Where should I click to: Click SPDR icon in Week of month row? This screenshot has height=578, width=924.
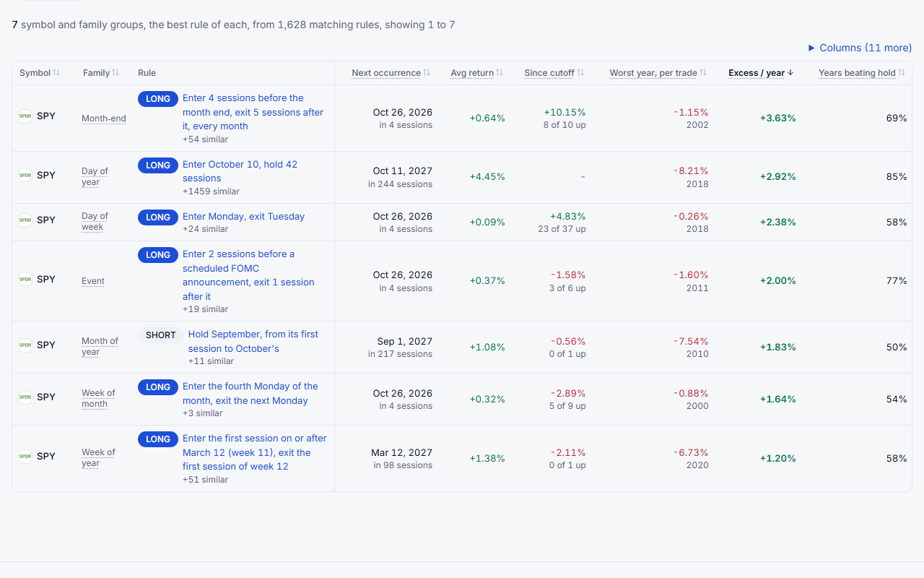tap(25, 397)
